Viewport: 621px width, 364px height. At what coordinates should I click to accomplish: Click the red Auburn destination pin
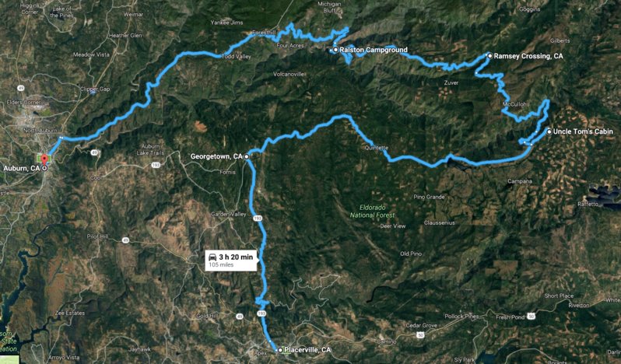click(44, 159)
